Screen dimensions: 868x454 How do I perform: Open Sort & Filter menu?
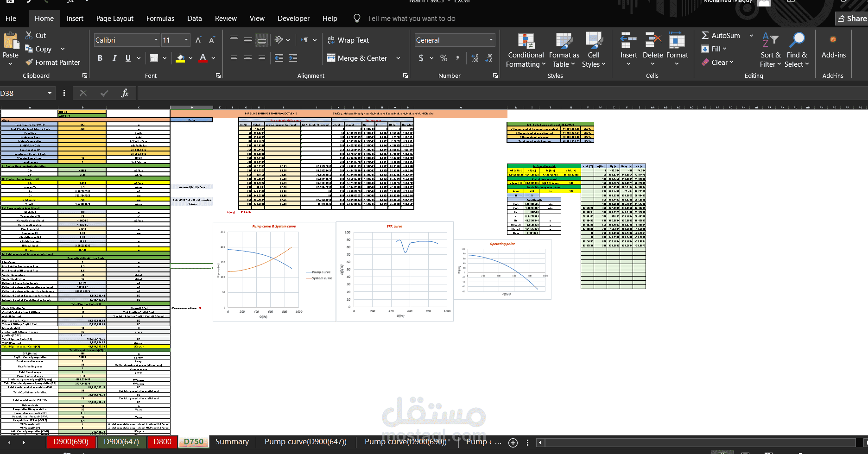click(x=771, y=50)
